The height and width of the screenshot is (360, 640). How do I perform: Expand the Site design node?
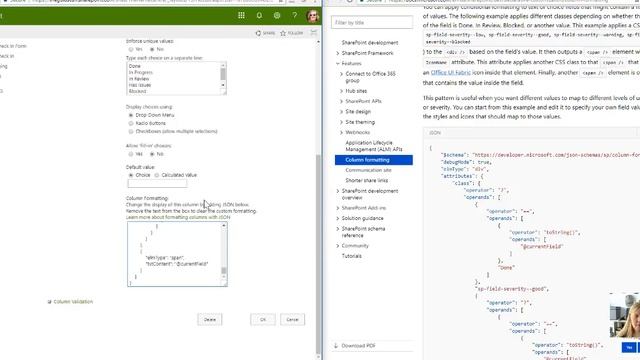click(x=342, y=112)
